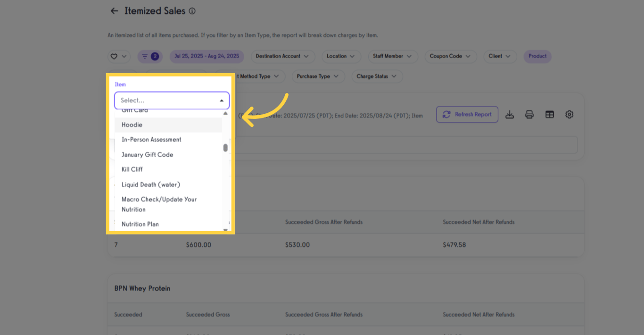Select Kill Cliff in the Item dropdown
644x335 pixels.
point(132,169)
